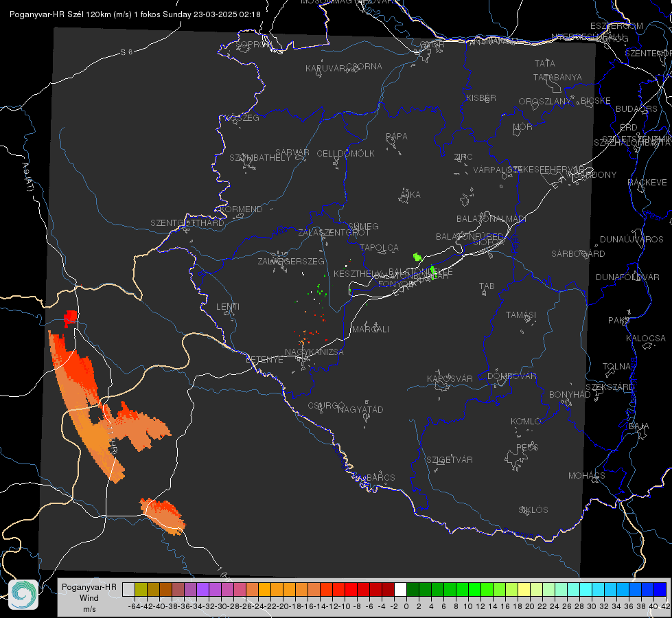Click the MÓR town label
This screenshot has width=672, height=618.
pyautogui.click(x=523, y=127)
